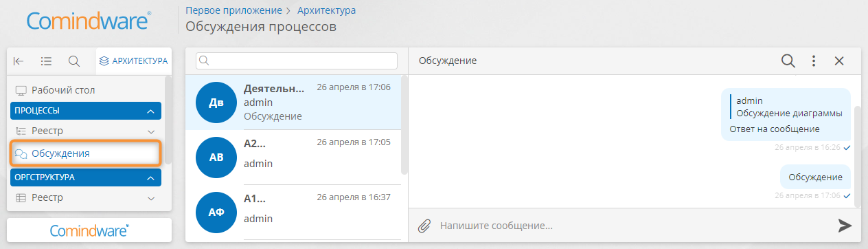Image resolution: width=868 pixels, height=249 pixels.
Task: Click the Обсуждение panel header title
Action: 448,61
